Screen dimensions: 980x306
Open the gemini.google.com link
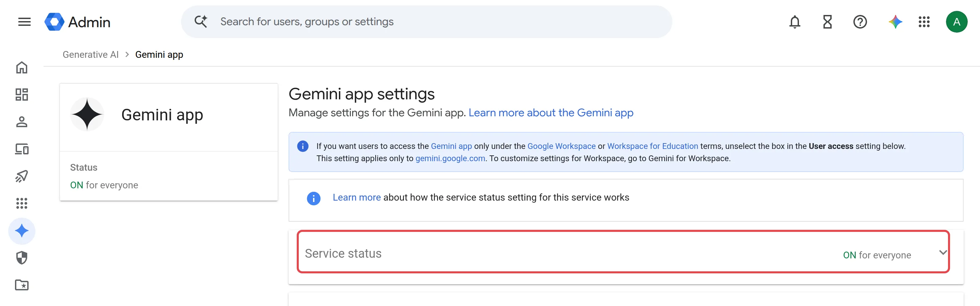[x=450, y=158]
